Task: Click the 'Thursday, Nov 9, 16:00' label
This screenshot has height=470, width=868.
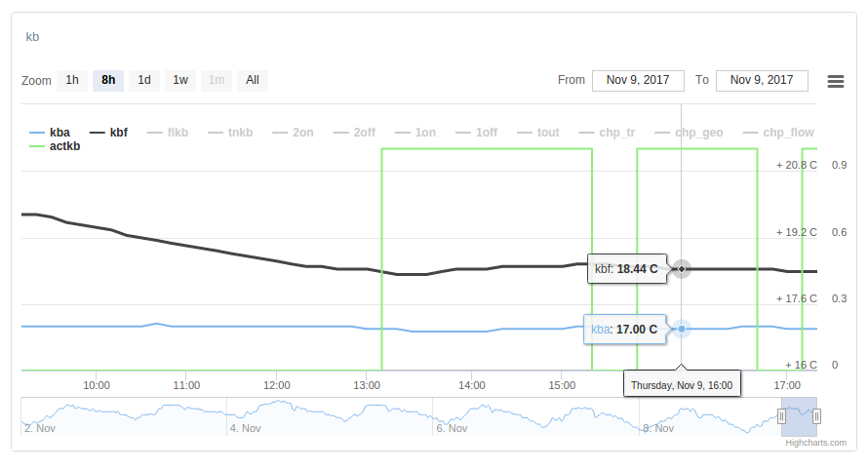Action: [x=682, y=385]
